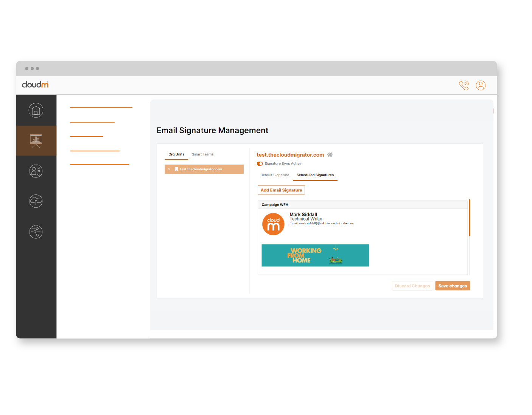This screenshot has width=532, height=415.
Task: Open the user account profile icon
Action: 481,85
